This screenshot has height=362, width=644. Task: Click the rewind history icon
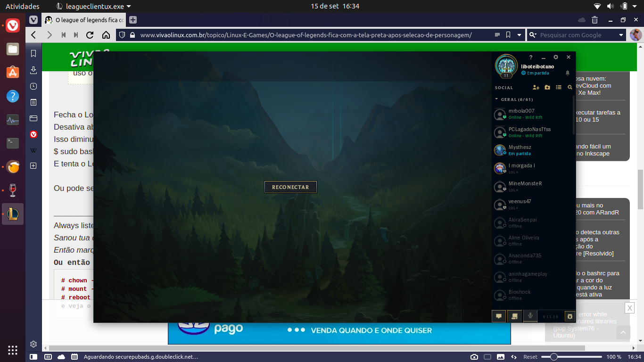[x=63, y=35]
